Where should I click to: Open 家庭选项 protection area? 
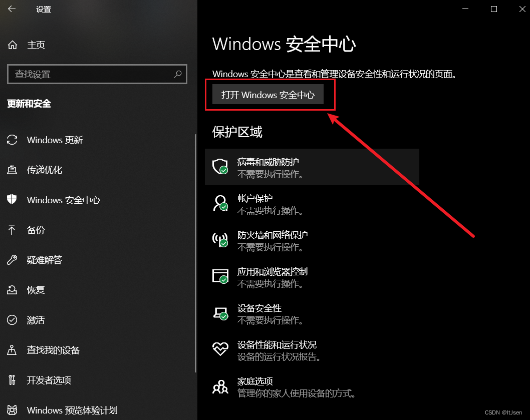pyautogui.click(x=312, y=387)
